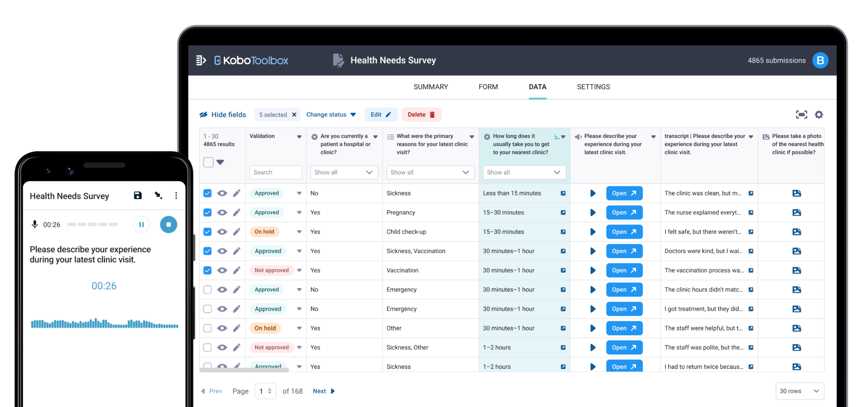
Task: Open 'Are you currently a patient' filter dropdown
Action: click(344, 172)
